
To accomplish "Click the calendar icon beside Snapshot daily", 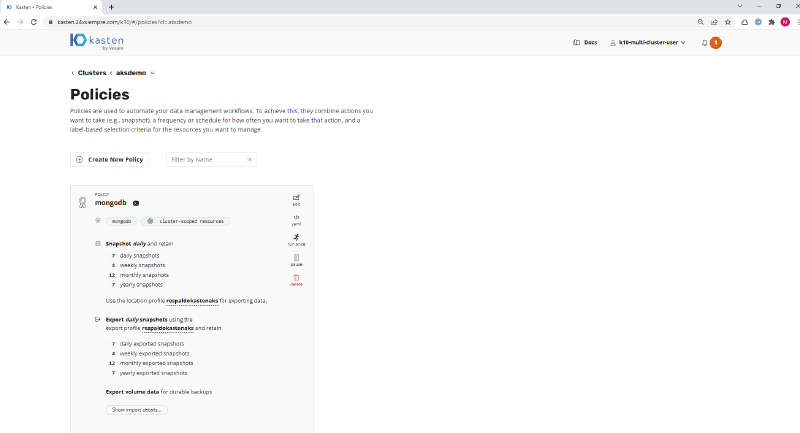I will (x=97, y=244).
